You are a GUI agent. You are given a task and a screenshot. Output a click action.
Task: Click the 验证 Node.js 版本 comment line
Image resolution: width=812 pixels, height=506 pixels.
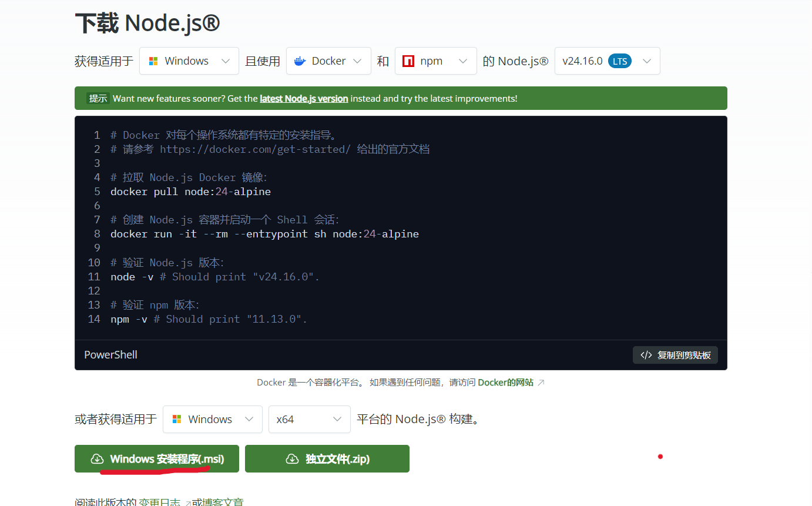click(167, 262)
